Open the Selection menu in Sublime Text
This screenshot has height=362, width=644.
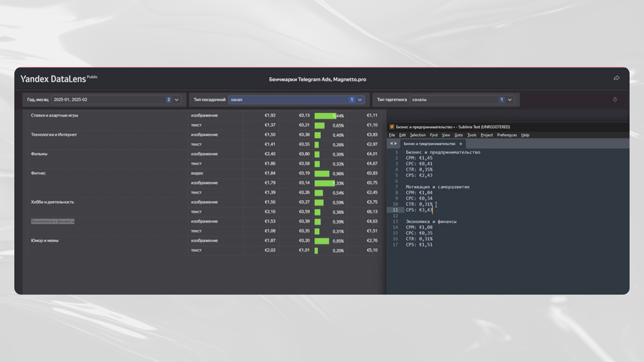(418, 135)
